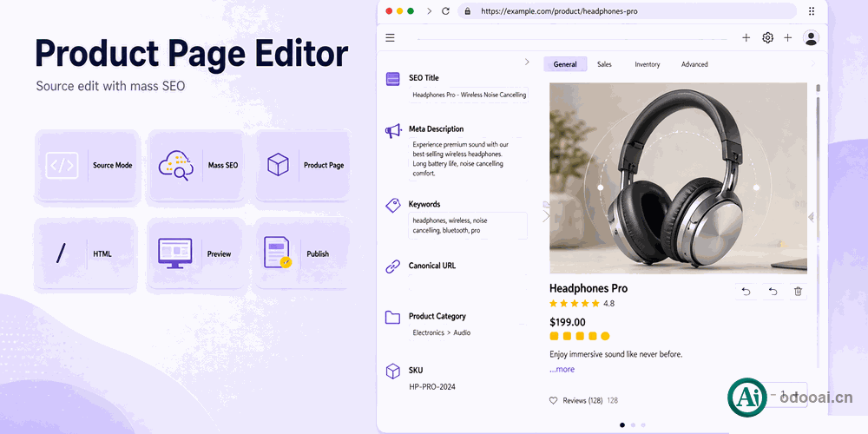Click the Preview monitor icon
The width and height of the screenshot is (868, 434).
(x=175, y=253)
